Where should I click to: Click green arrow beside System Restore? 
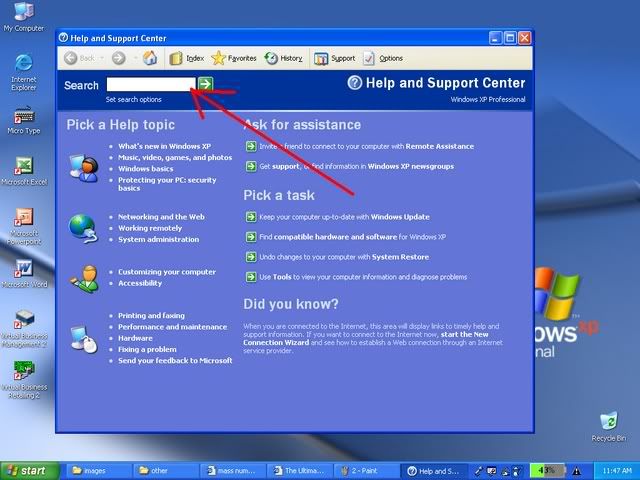(x=251, y=257)
